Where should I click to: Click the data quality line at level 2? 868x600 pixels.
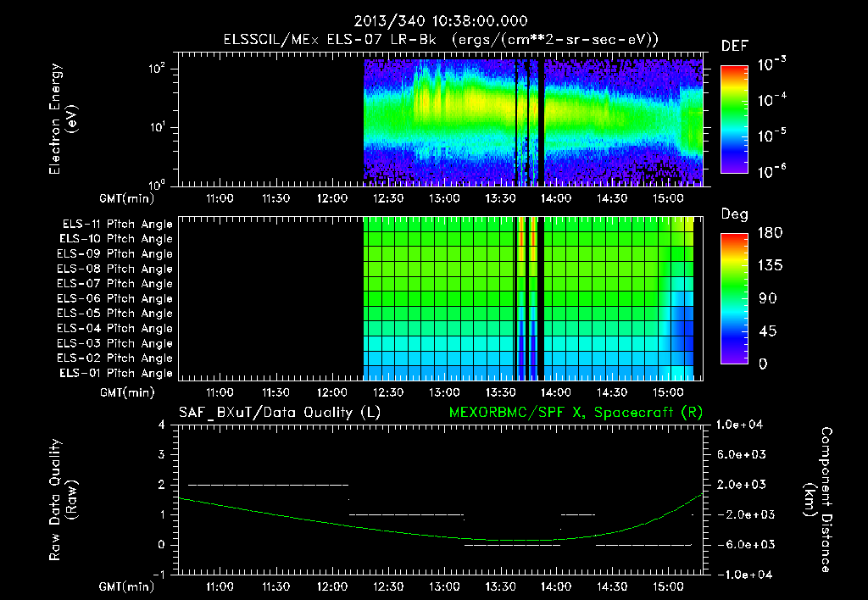pos(268,485)
